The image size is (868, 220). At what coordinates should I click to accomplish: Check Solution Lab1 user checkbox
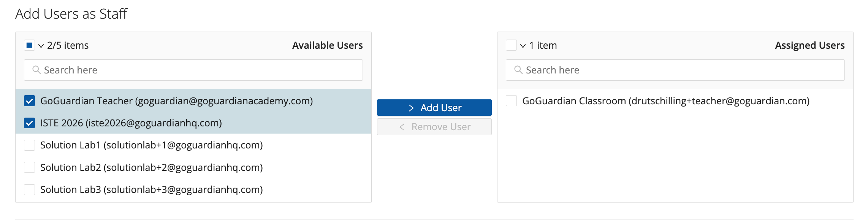click(29, 145)
